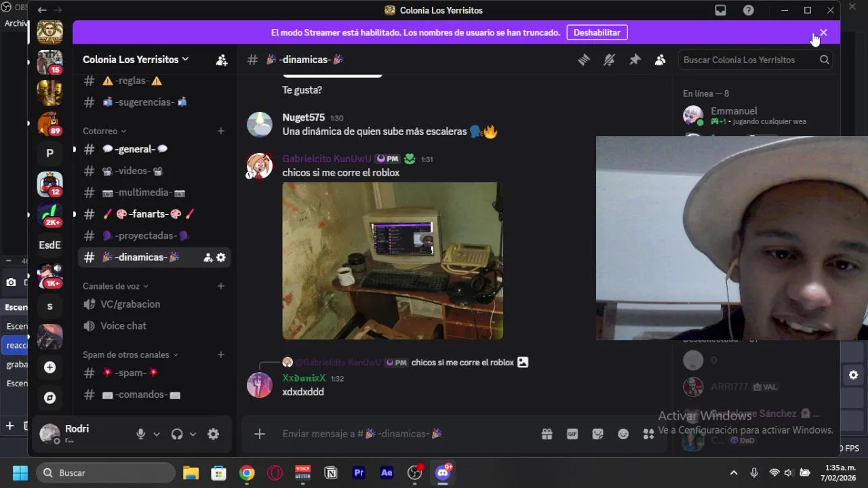Screen dimensions: 868x488
Task: Open pinned messages pin icon
Action: click(635, 60)
